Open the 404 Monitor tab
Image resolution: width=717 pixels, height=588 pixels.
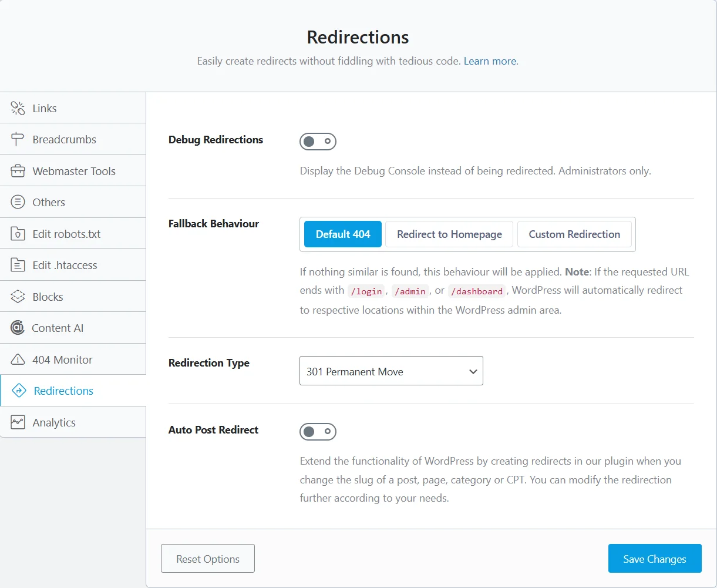point(73,359)
